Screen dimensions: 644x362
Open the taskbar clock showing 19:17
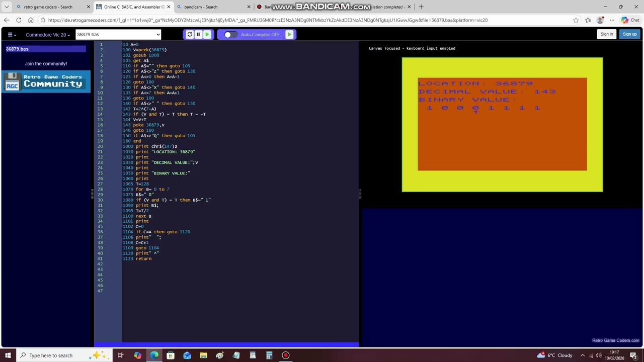point(614,355)
